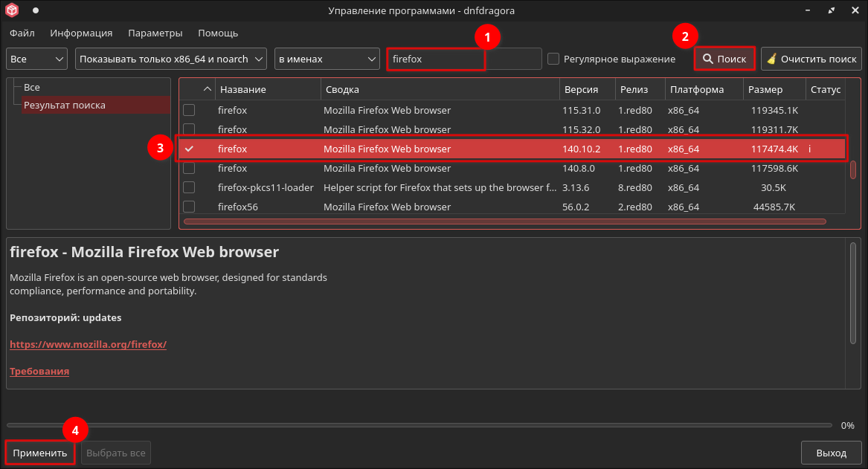
Task: Open the Информация menu
Action: coord(81,33)
